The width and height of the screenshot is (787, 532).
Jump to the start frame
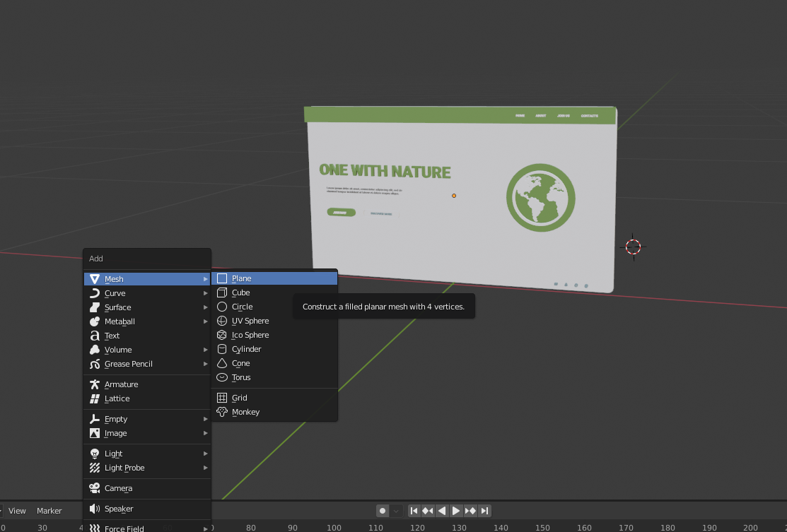point(414,510)
